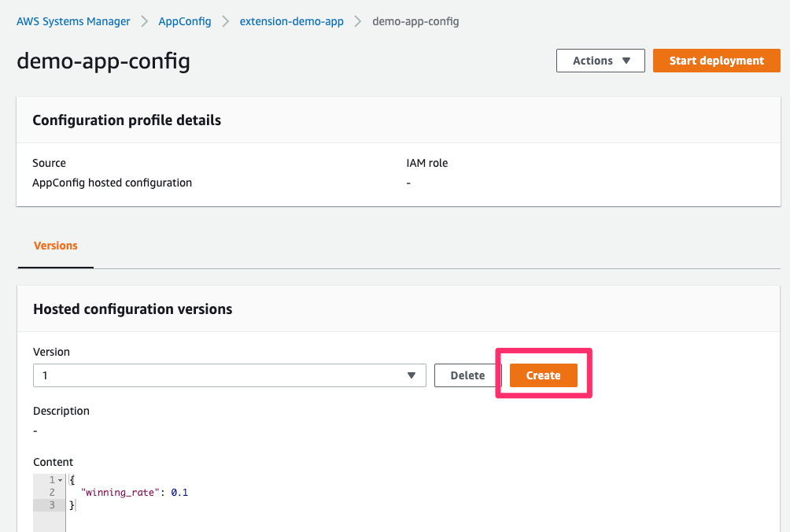Image resolution: width=790 pixels, height=532 pixels.
Task: Delete the selected hosted configuration version
Action: coord(467,375)
